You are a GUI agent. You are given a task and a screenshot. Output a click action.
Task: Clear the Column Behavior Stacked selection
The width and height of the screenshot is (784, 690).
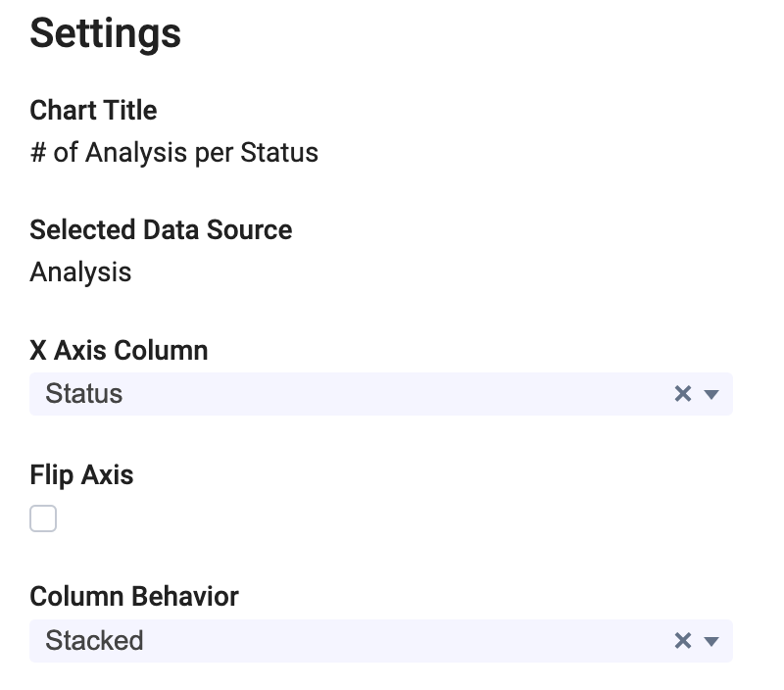683,641
